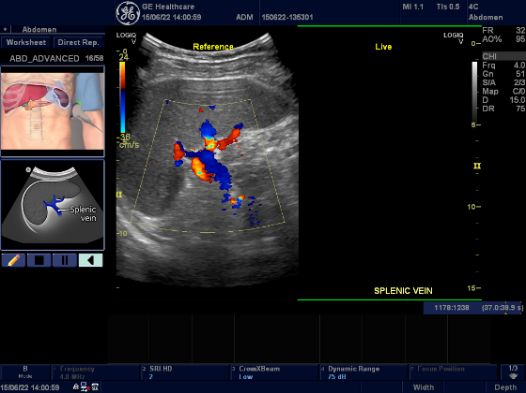Click the lock status icon

coord(76,387)
